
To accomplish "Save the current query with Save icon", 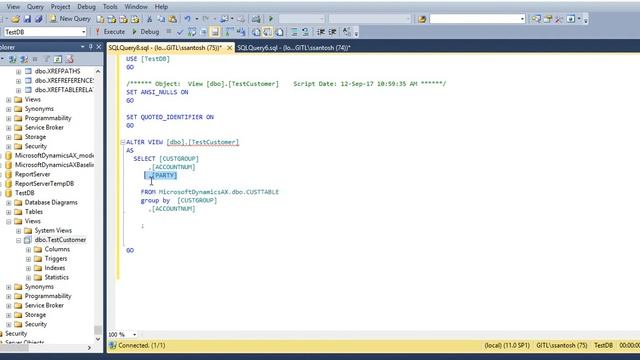I will pos(27,19).
